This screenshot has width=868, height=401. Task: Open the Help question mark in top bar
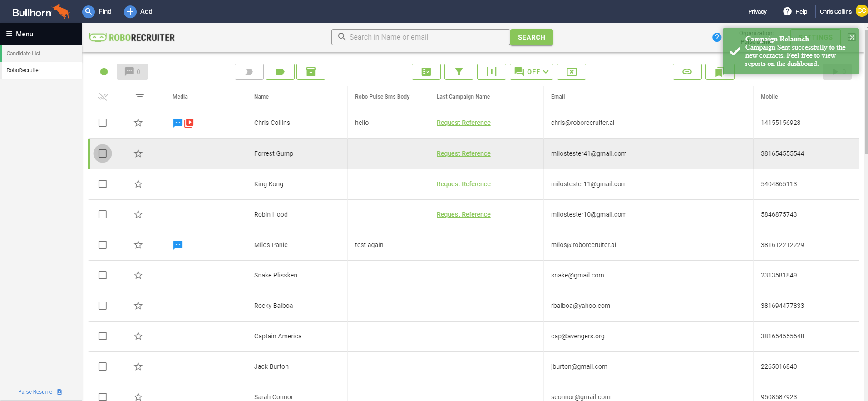tap(788, 11)
